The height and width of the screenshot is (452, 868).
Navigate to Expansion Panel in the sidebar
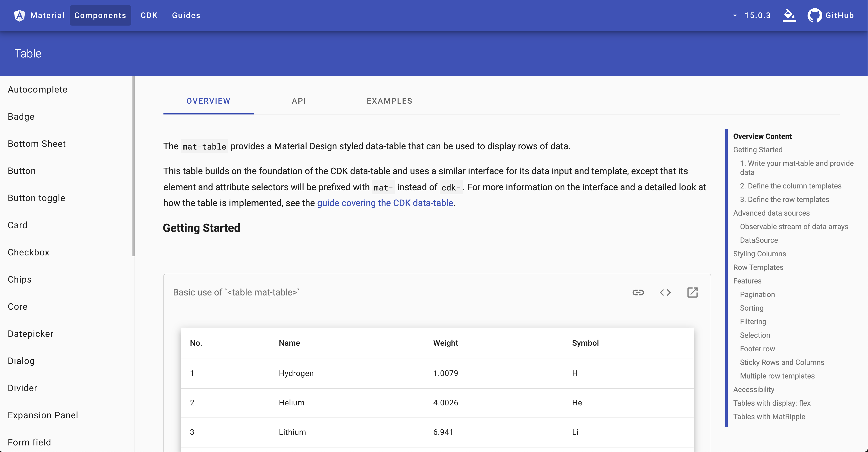(43, 415)
